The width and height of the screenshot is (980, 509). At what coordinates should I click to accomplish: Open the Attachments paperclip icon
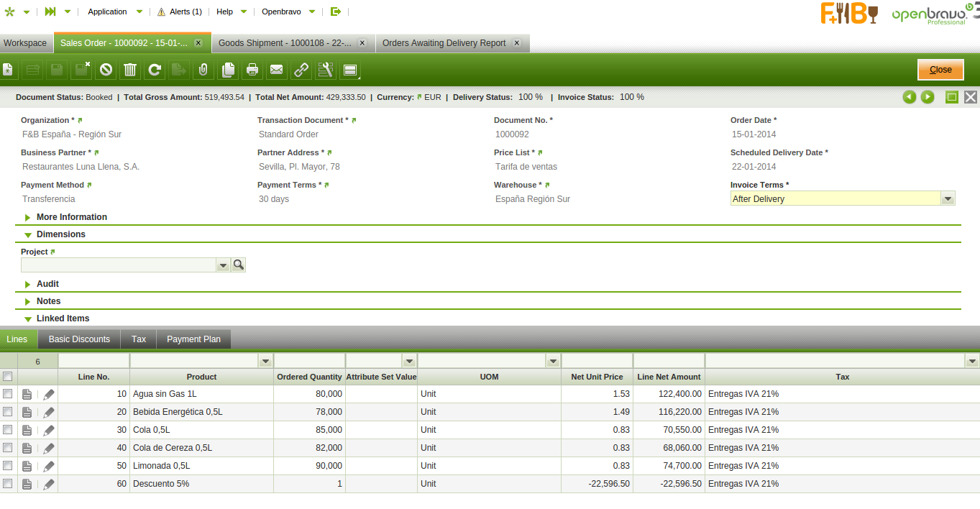203,70
